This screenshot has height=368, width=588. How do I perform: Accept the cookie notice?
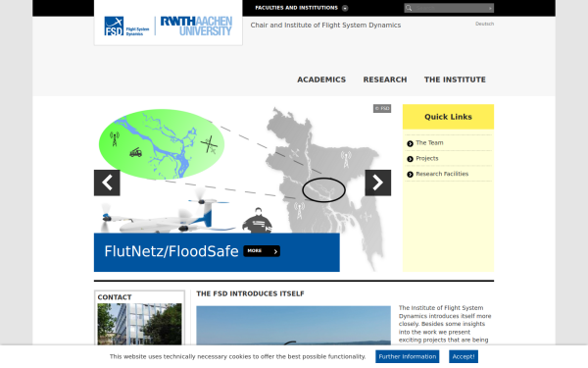tap(464, 357)
